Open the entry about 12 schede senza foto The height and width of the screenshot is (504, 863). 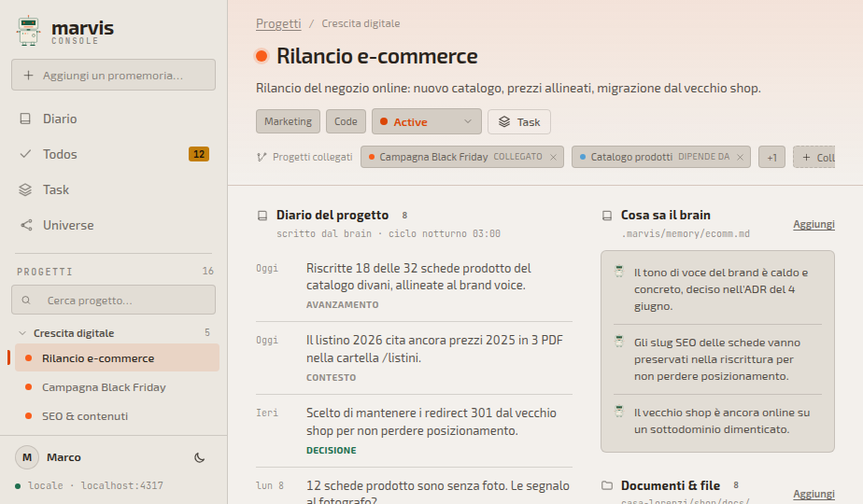[438, 493]
